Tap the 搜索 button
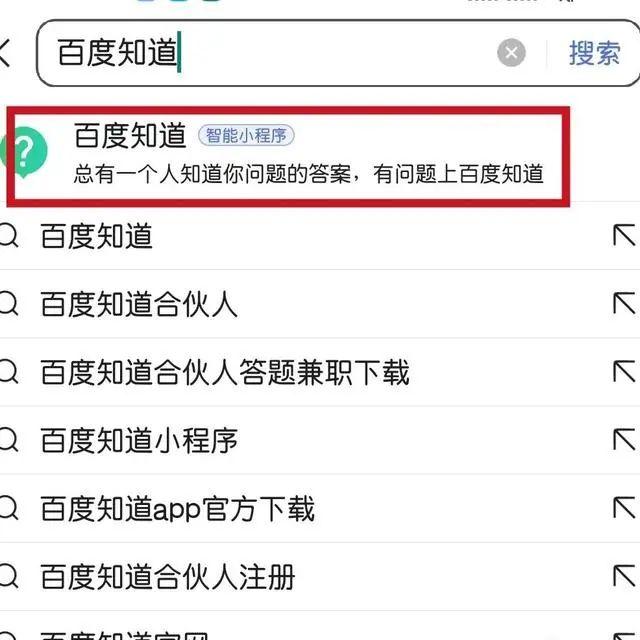 (x=595, y=53)
